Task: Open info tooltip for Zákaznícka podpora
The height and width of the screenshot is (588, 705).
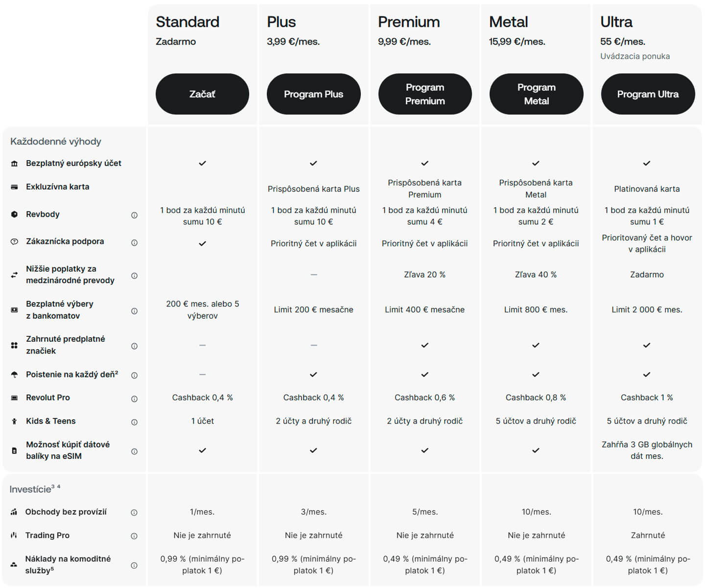Action: (x=134, y=242)
